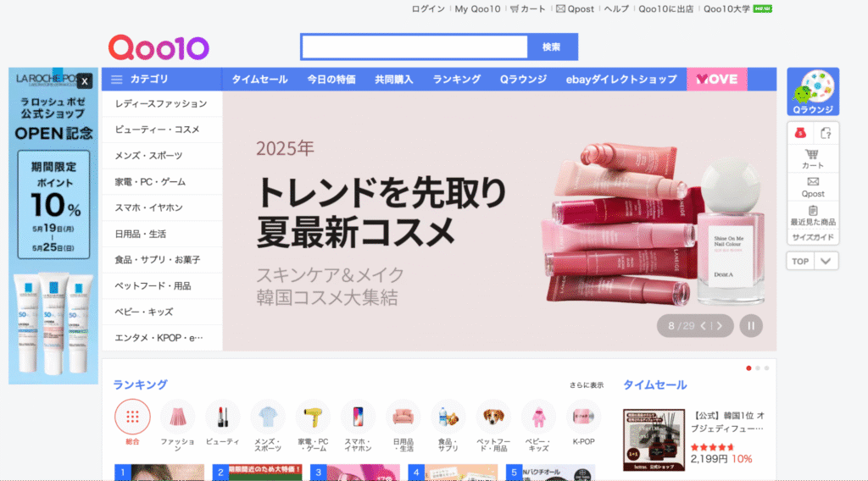Select 総合 ranking category icon
The image size is (868, 481).
132,417
